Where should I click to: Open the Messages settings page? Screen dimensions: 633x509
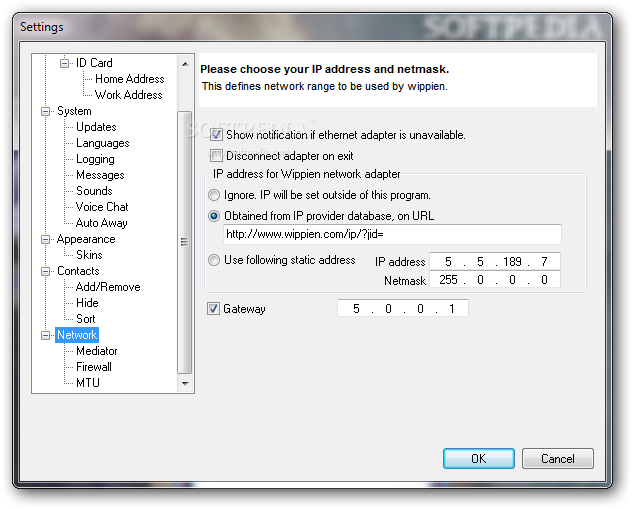pyautogui.click(x=100, y=175)
